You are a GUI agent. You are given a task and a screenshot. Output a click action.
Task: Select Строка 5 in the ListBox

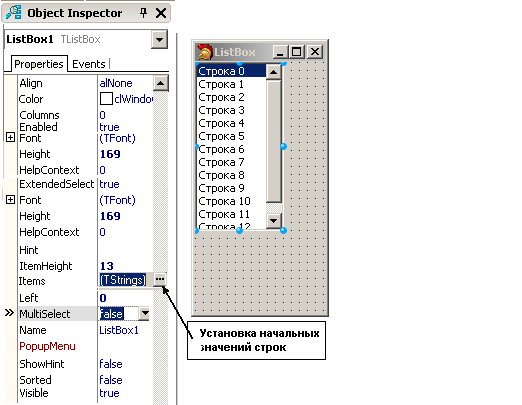click(x=232, y=136)
